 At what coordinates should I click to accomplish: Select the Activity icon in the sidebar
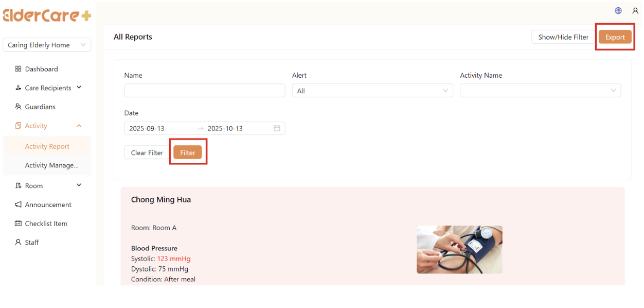pos(17,125)
